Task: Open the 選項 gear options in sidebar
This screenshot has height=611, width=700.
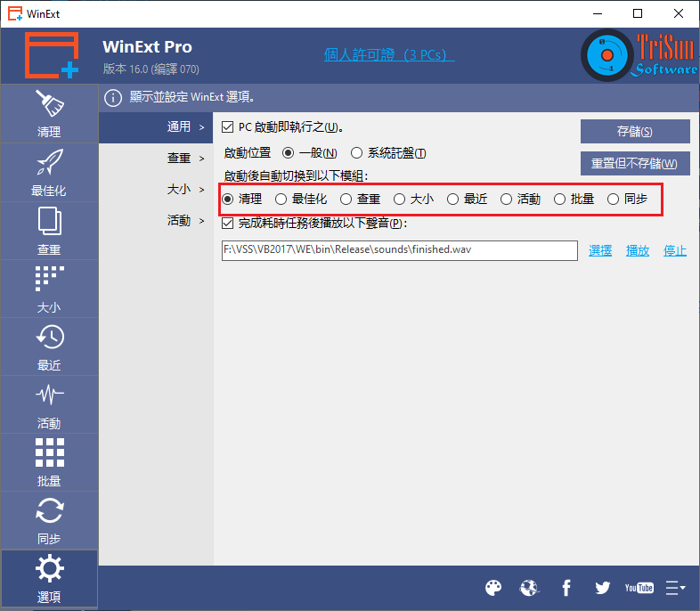Action: (49, 579)
